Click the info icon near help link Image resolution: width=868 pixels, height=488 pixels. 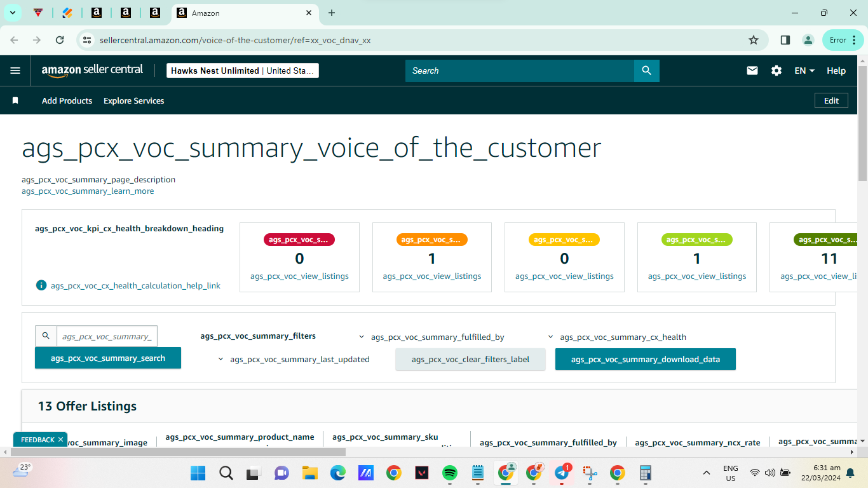(41, 285)
